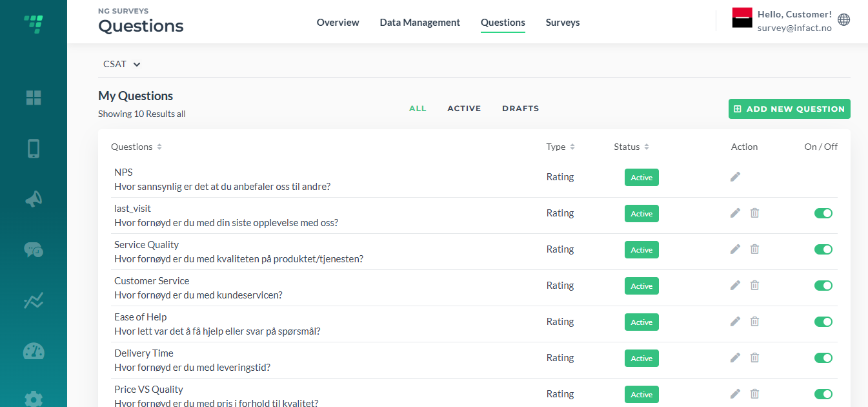Viewport: 868px width, 407px height.
Task: Toggle off the Service Quality question
Action: 823,249
